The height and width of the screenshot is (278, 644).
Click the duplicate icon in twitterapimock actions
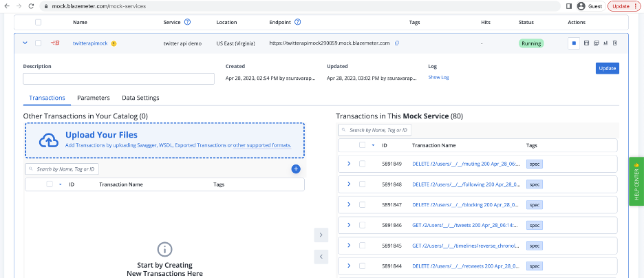597,43
